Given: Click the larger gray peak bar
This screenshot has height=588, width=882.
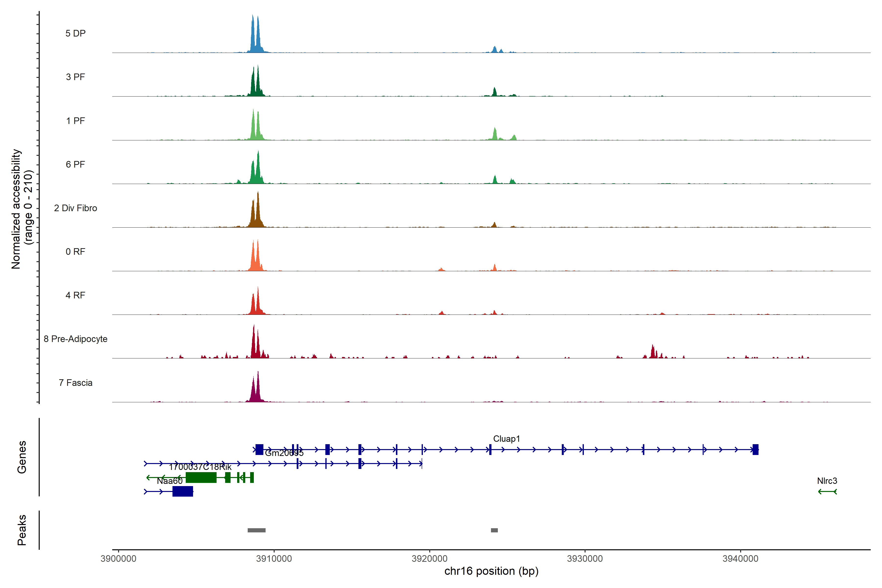Looking at the screenshot, I should point(257,530).
